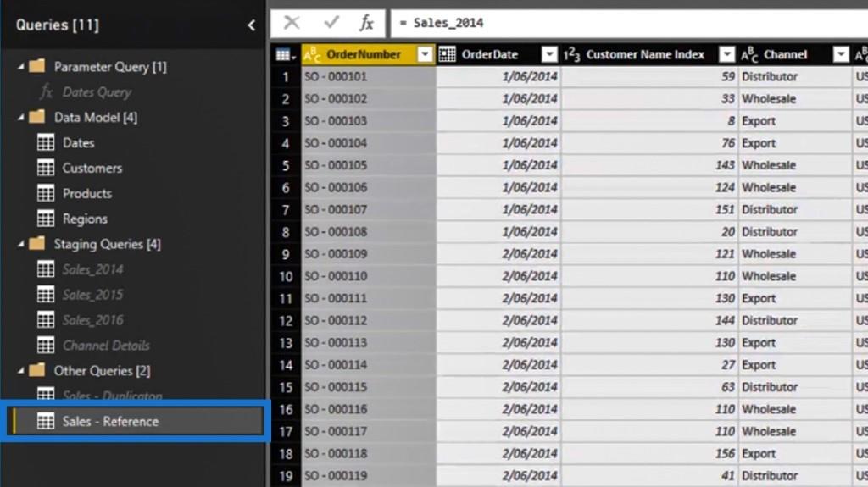This screenshot has height=487, width=868.
Task: Click the Sales_2016 query table icon
Action: [x=46, y=320]
